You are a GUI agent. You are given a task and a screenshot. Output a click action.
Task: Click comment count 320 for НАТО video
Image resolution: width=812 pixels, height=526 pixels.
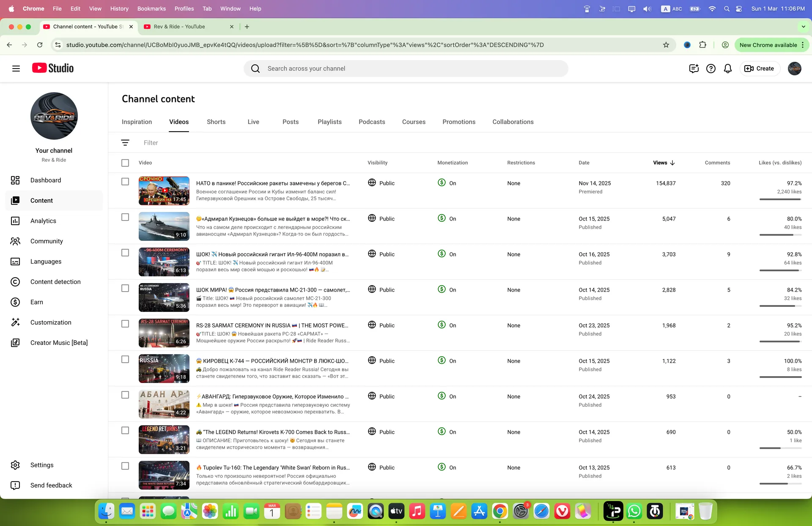click(725, 183)
